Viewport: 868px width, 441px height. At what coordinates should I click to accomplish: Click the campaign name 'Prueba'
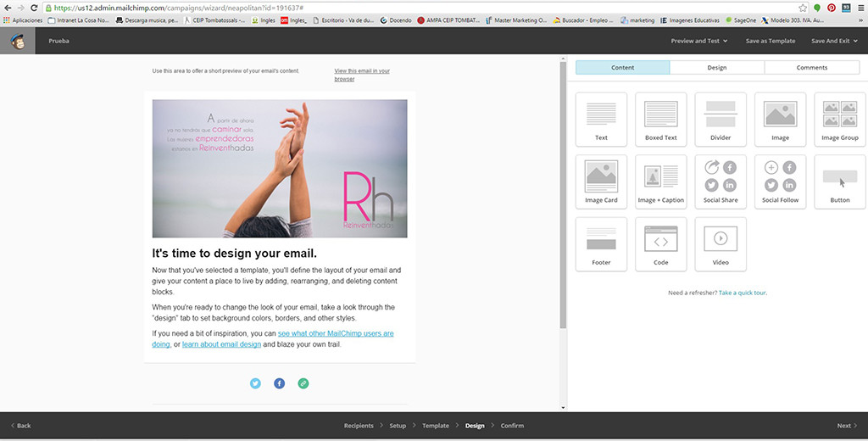pyautogui.click(x=58, y=41)
